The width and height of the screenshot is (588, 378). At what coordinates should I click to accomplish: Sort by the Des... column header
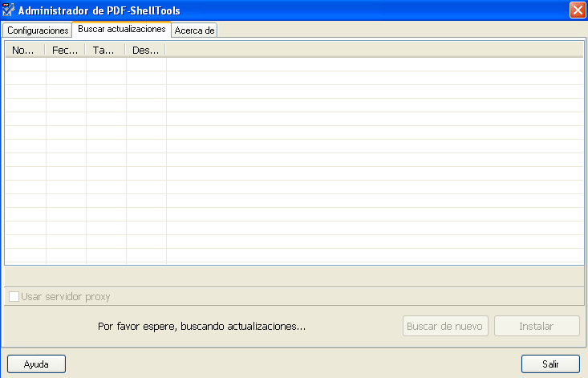[145, 51]
